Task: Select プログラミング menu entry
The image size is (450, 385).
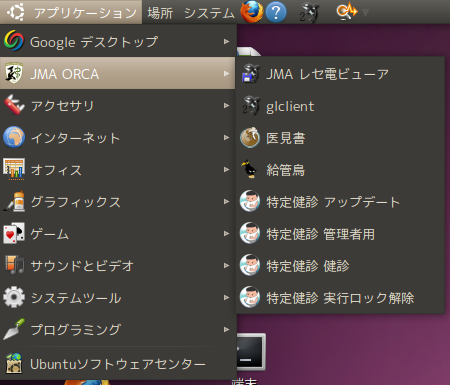Action: pyautogui.click(x=118, y=329)
